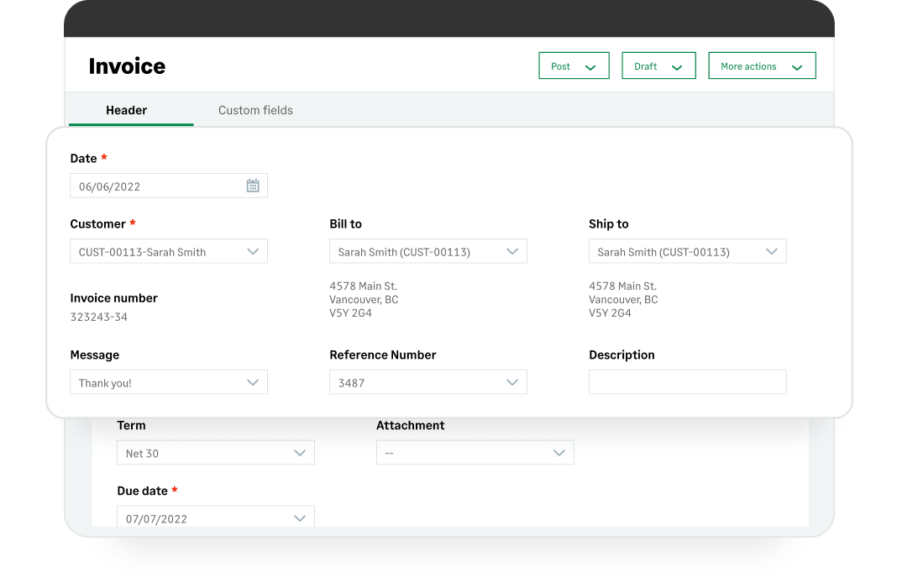
Task: Click the More actions button
Action: click(x=747, y=65)
